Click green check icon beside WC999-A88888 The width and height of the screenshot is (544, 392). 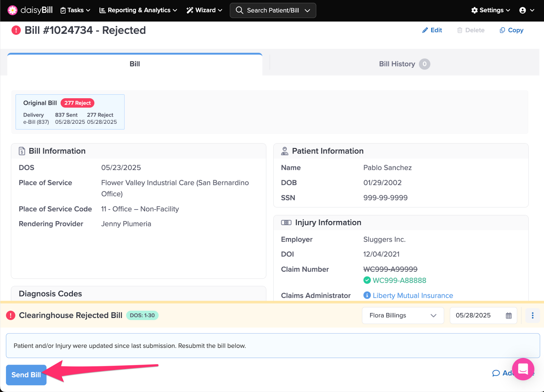point(367,280)
